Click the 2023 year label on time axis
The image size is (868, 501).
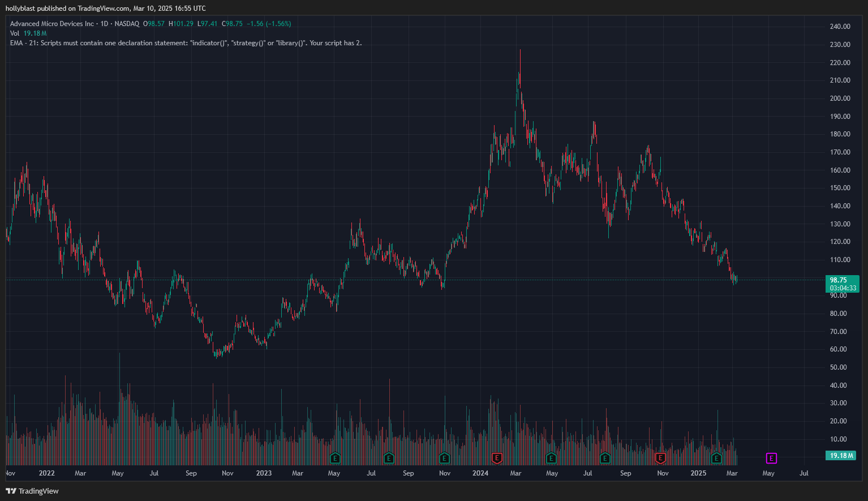(x=264, y=473)
